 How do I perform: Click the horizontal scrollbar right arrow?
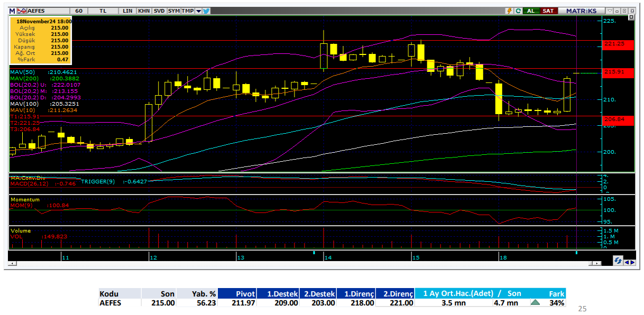pos(598,263)
